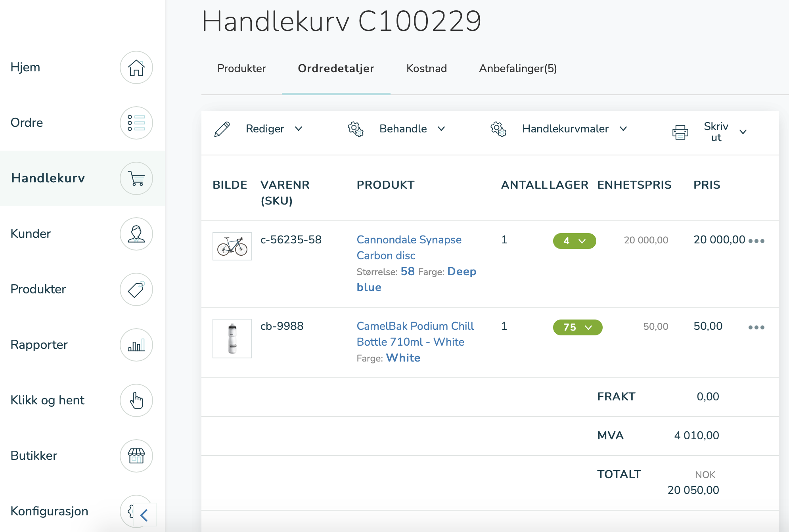
Task: Click the Ordre list icon
Action: (136, 123)
